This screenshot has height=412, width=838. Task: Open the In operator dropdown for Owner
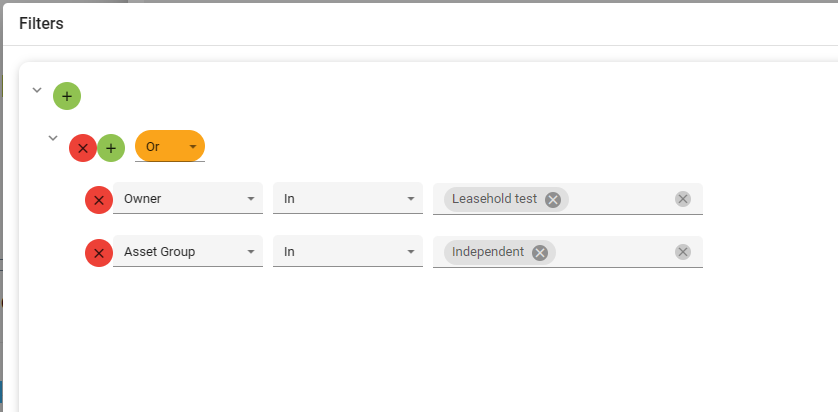tap(348, 199)
